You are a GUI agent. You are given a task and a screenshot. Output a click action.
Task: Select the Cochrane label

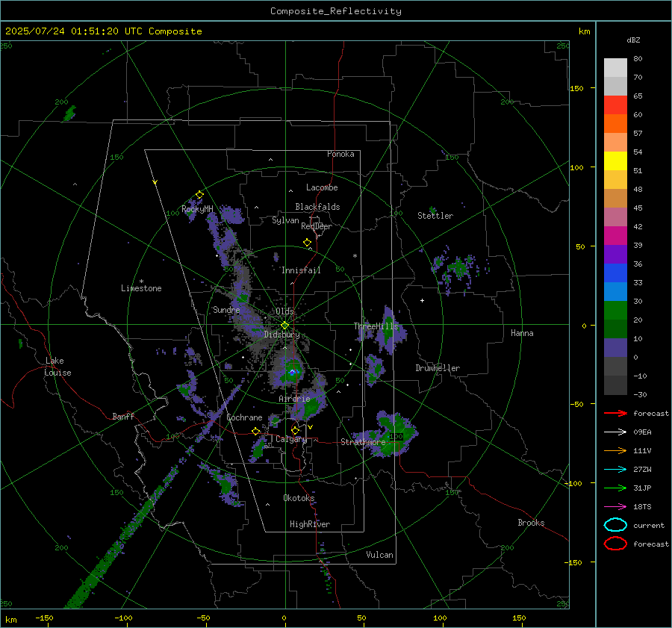point(244,417)
